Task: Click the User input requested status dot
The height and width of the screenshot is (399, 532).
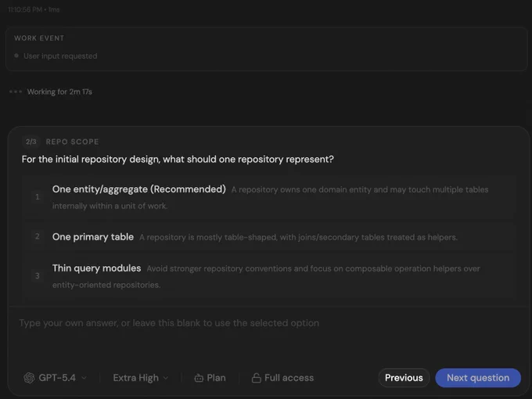Action: coord(16,56)
